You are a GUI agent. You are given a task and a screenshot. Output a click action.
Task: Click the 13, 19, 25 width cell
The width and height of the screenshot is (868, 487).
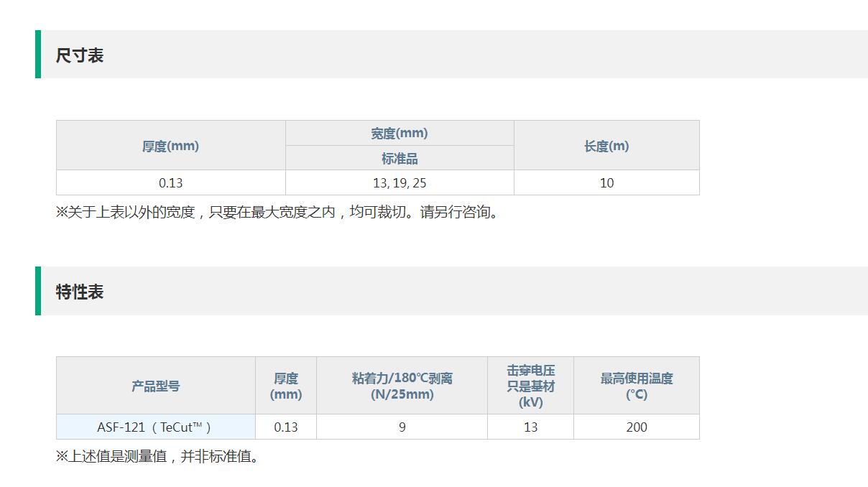point(400,182)
